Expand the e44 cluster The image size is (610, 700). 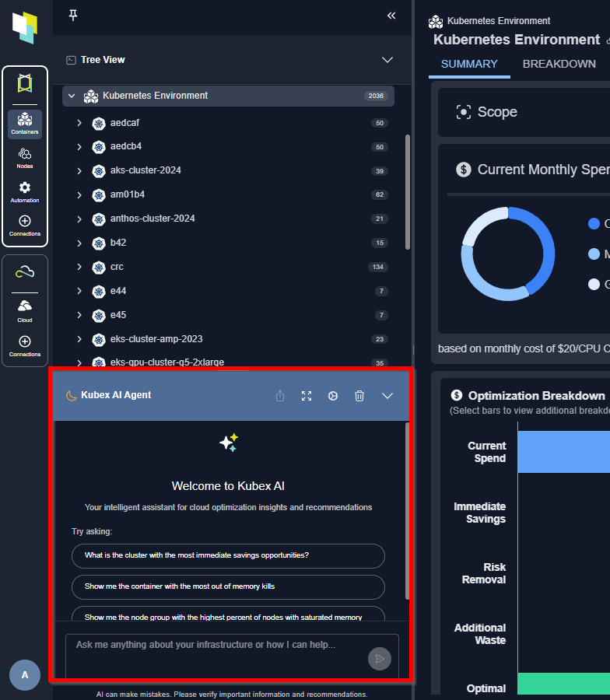pos(79,291)
